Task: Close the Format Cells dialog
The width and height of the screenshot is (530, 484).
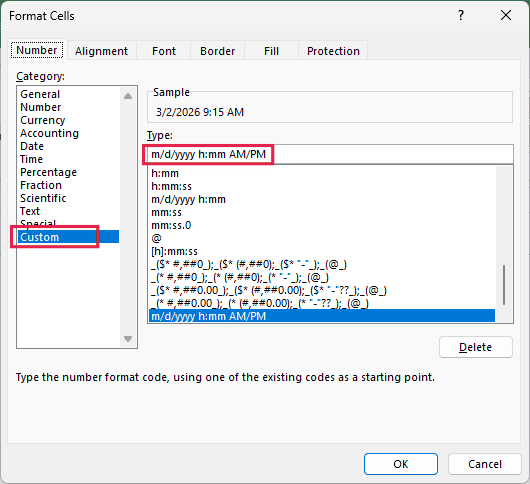Action: click(x=506, y=15)
